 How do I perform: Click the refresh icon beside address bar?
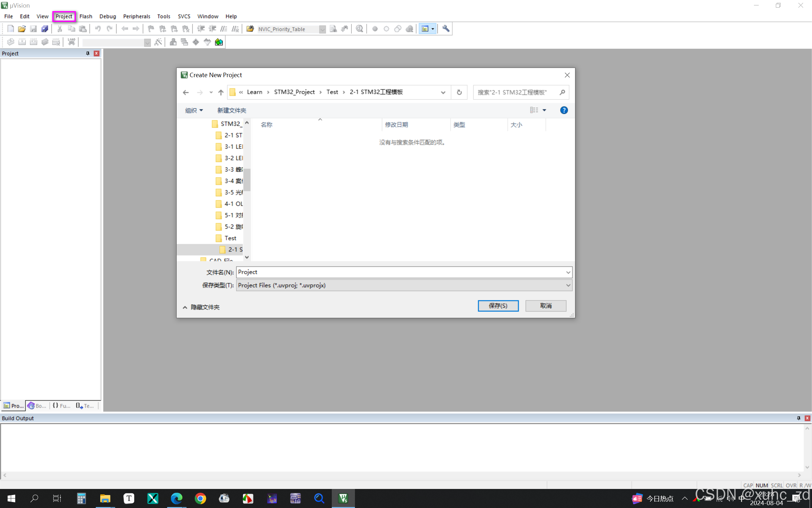tap(459, 92)
